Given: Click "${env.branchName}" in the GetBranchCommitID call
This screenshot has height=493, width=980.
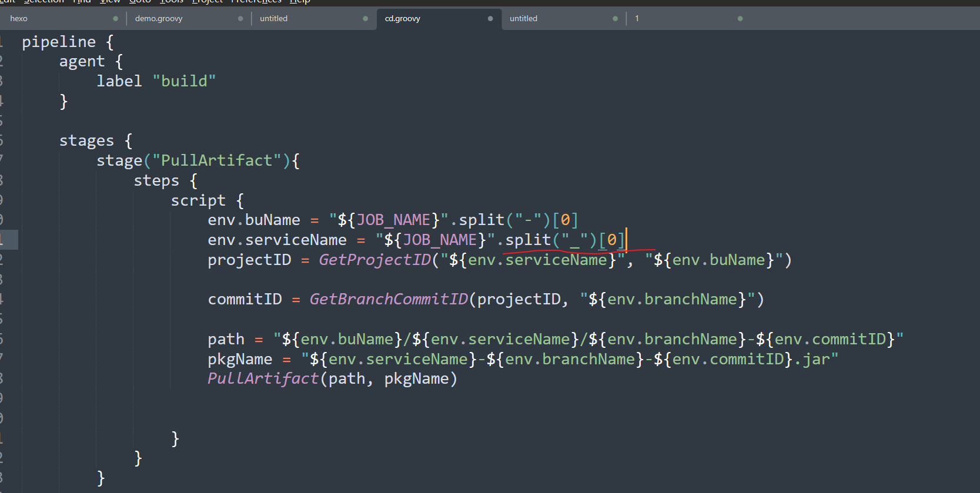Looking at the screenshot, I should point(667,300).
